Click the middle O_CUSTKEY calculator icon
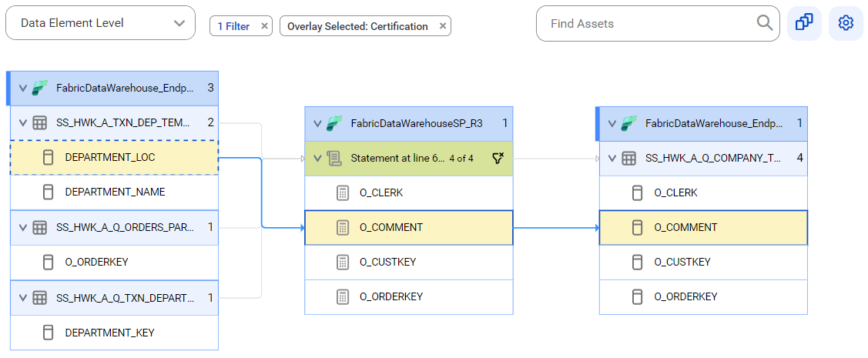This screenshot has width=868, height=358. click(343, 262)
